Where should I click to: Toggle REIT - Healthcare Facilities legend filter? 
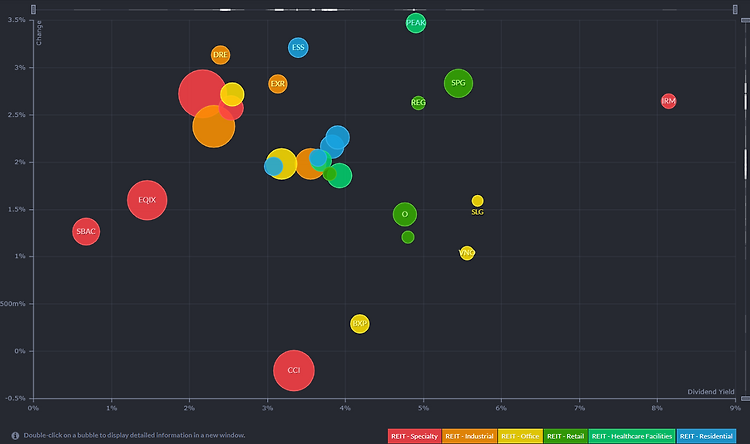click(x=632, y=436)
